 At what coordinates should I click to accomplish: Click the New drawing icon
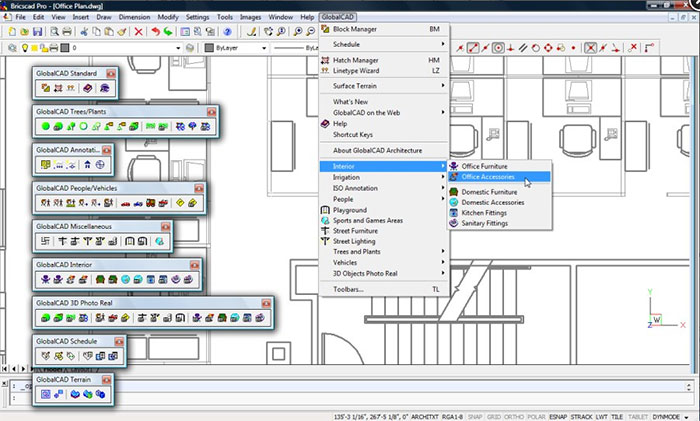[12, 32]
